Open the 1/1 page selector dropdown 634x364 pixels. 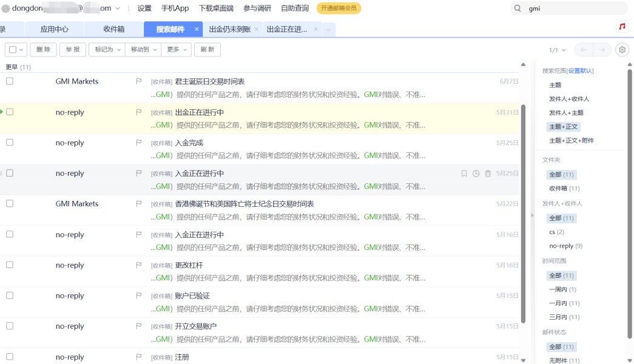[558, 50]
